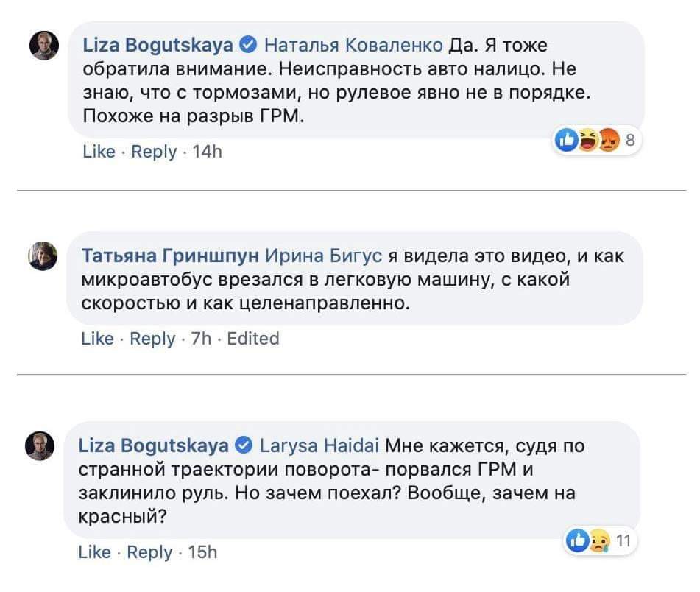Like the first Liza Bogutskaya comment
Screen dimensions: 700x592
click(99, 152)
